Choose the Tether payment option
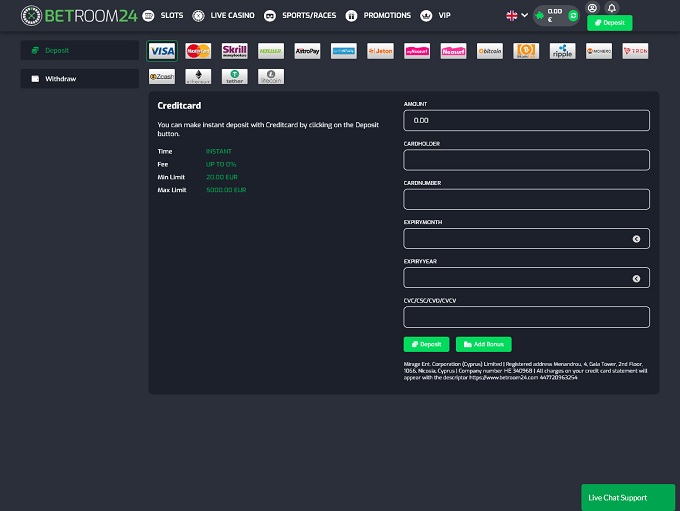Viewport: 680px width, 511px height. tap(234, 76)
